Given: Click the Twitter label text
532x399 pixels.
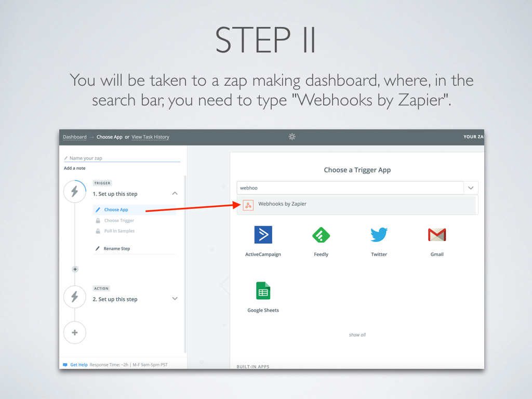Looking at the screenshot, I should 379,255.
